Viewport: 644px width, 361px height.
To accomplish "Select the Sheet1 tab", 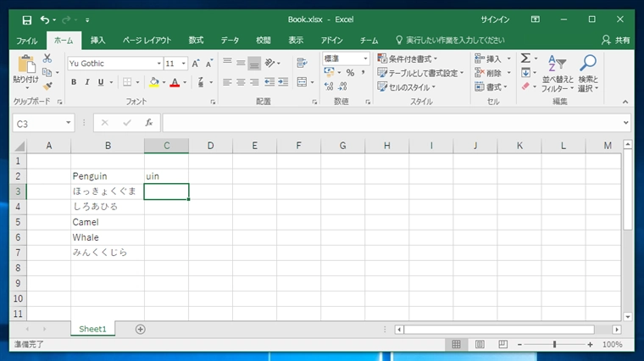I will coord(92,329).
